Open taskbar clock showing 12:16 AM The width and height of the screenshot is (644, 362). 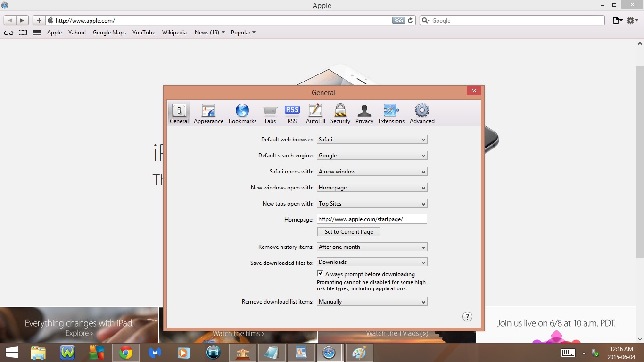[621, 353]
